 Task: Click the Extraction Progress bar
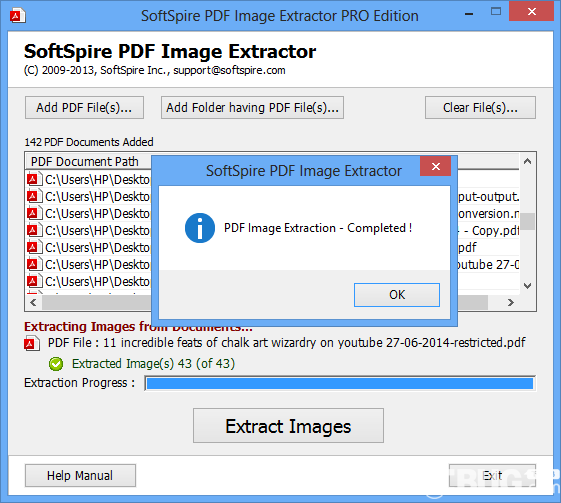[340, 383]
